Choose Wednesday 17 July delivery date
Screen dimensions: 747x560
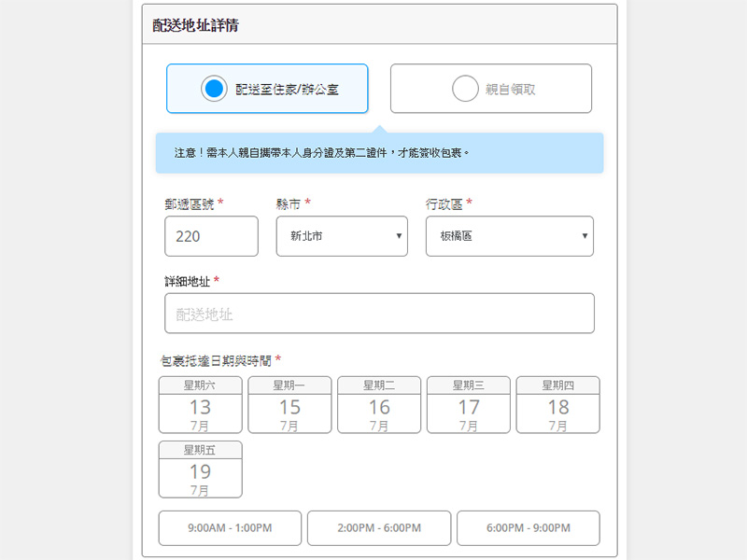469,405
